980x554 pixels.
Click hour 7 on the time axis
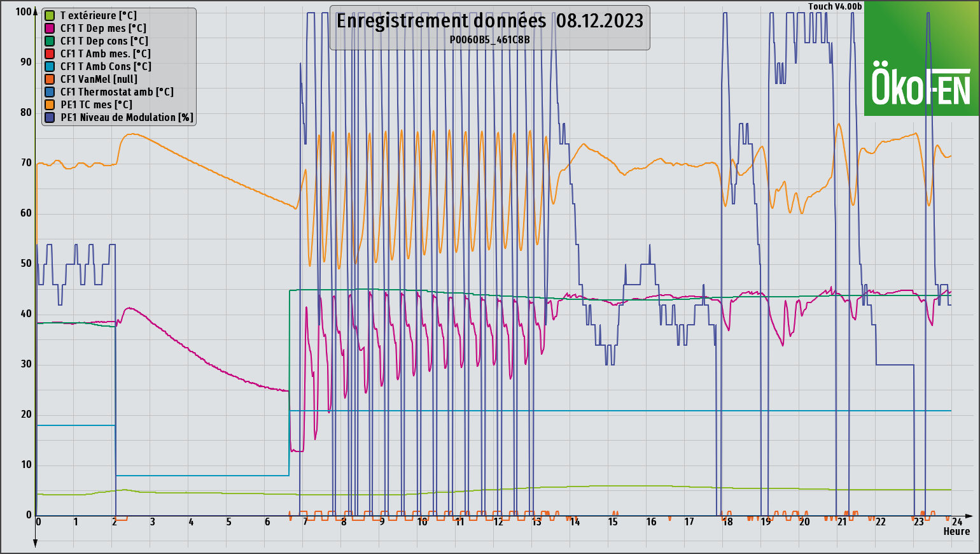[305, 522]
